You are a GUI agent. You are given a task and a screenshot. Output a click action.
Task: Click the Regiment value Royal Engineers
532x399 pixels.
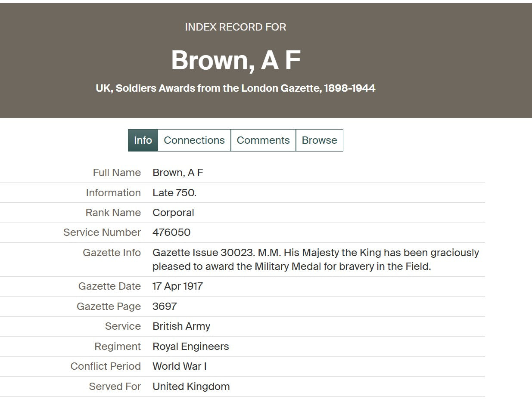coord(190,346)
